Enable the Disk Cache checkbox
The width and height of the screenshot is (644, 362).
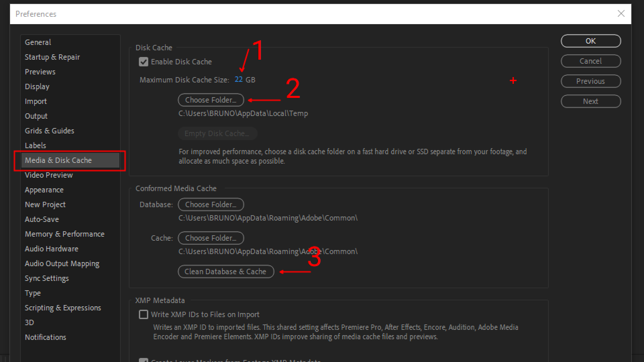point(144,61)
